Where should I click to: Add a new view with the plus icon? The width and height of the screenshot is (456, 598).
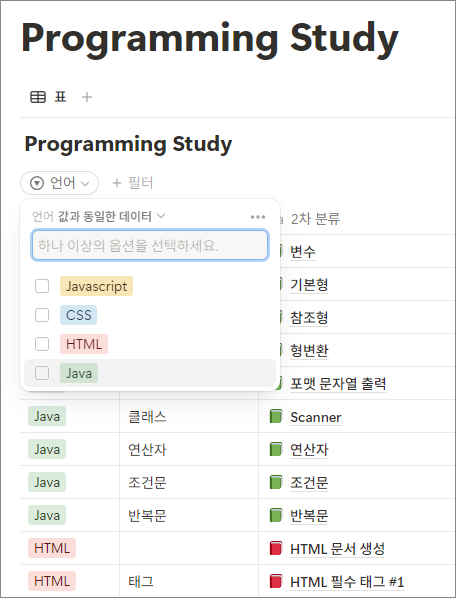[x=87, y=97]
